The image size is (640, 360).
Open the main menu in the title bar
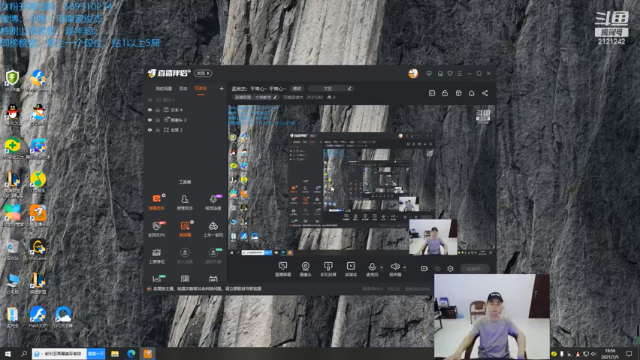coord(460,73)
